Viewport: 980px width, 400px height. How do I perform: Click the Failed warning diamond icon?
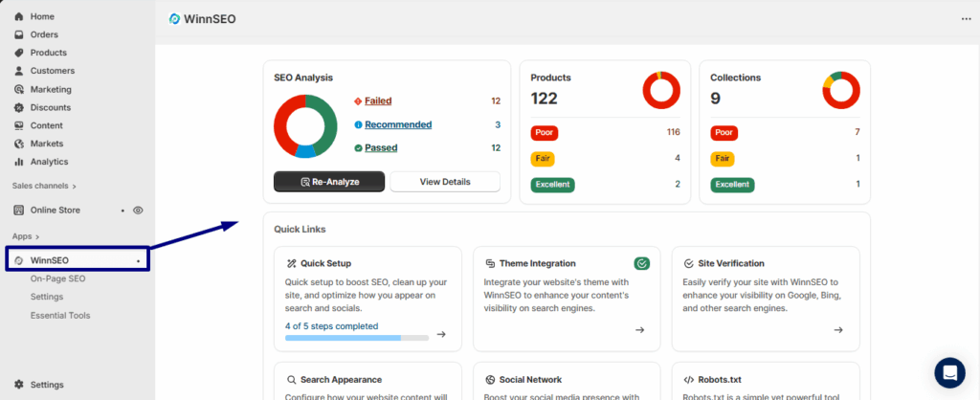point(358,100)
